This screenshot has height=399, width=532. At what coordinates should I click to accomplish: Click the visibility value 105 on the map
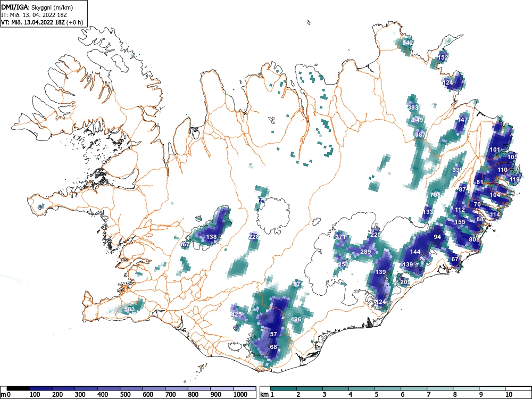coord(512,157)
